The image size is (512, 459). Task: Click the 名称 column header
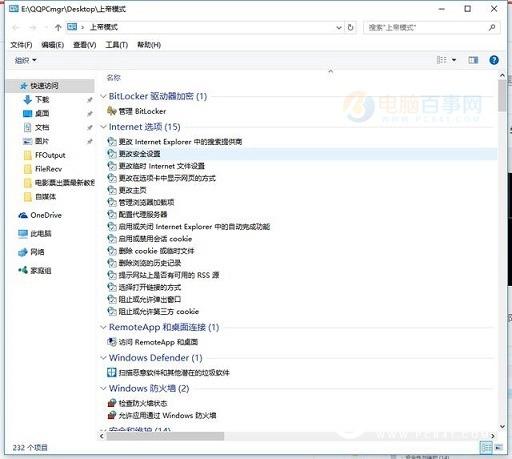[113, 78]
